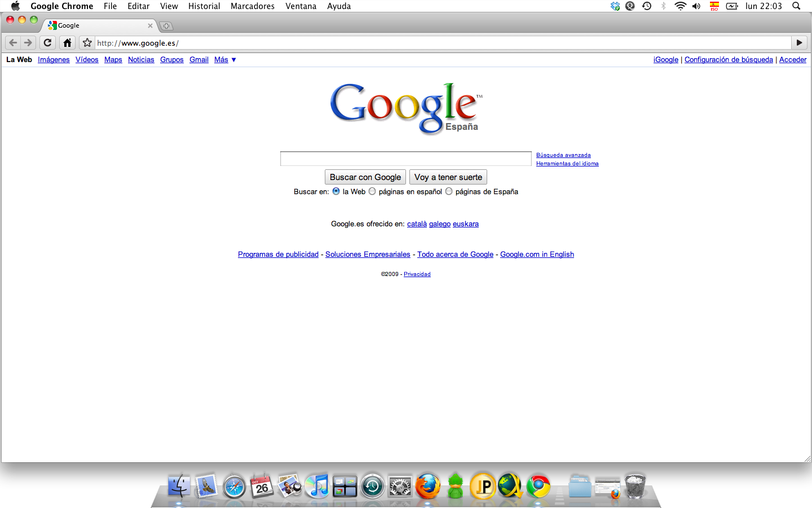The image size is (812, 508).
Task: Open the Apple menu
Action: click(x=15, y=6)
